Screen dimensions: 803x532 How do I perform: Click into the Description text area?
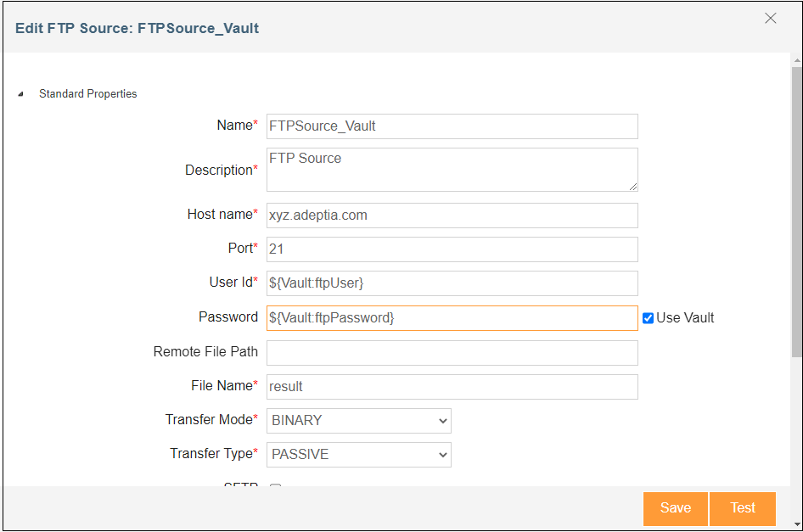point(452,170)
